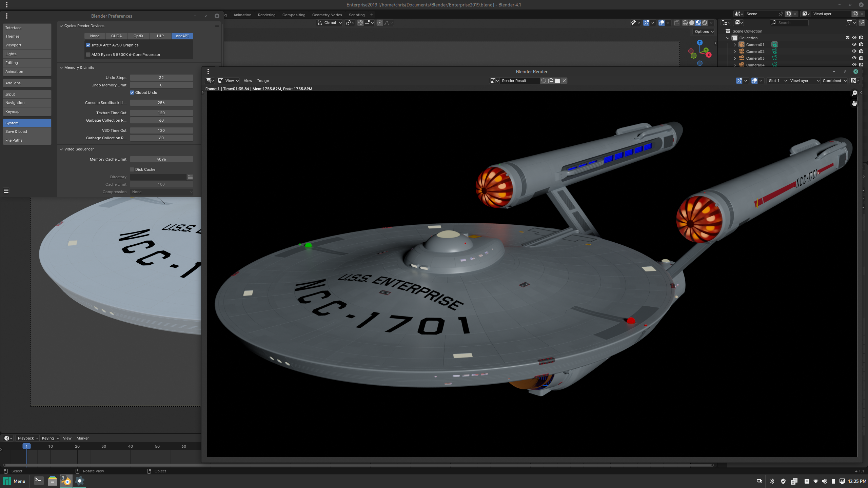The height and width of the screenshot is (488, 868).
Task: Toggle overlays in the 3D viewport header
Action: pyautogui.click(x=662, y=23)
